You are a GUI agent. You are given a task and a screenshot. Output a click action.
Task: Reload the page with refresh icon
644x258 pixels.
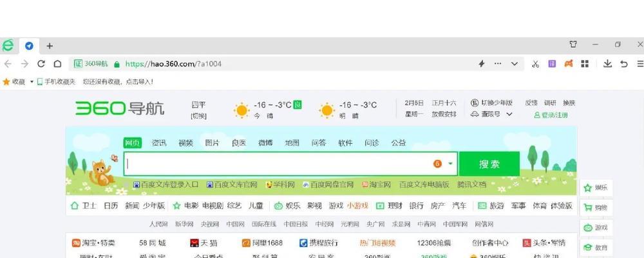[x=41, y=64]
